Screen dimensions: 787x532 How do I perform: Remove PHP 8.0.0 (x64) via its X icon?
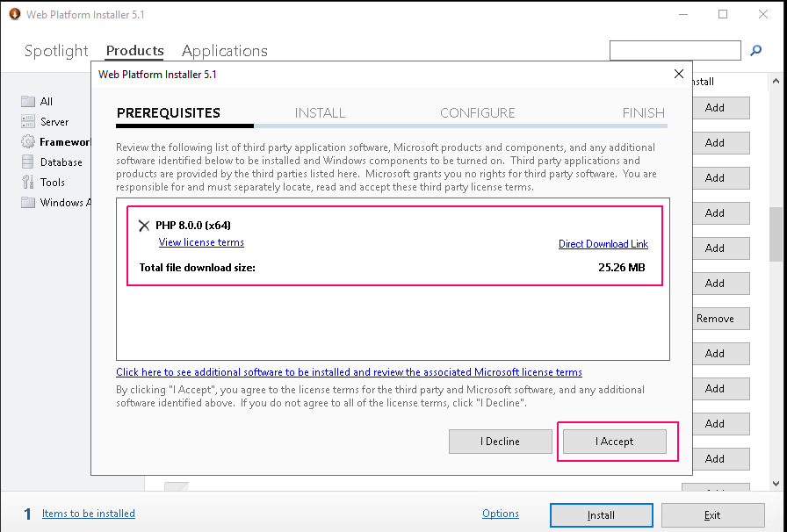(x=144, y=226)
